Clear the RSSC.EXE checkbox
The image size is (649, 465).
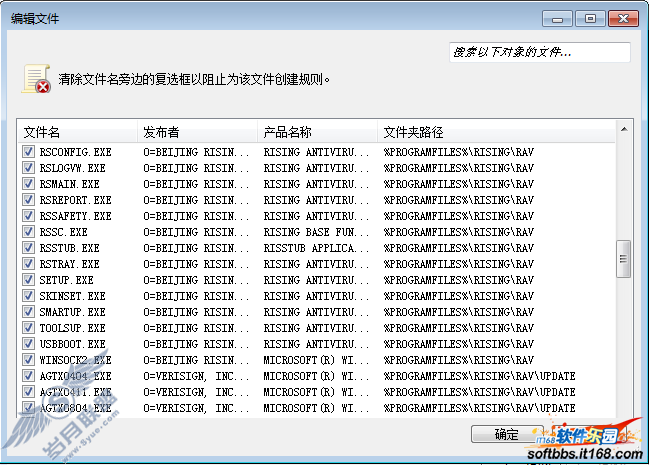click(x=28, y=232)
